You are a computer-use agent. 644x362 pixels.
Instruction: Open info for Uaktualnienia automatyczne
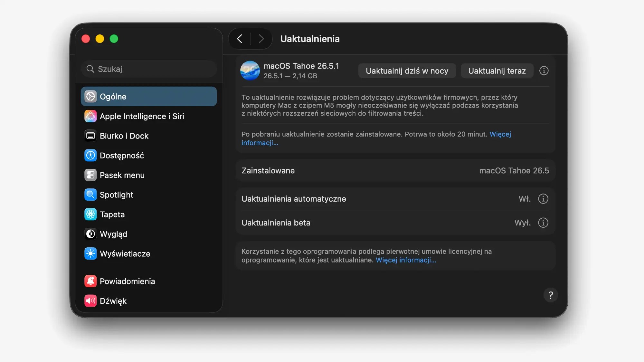point(543,199)
